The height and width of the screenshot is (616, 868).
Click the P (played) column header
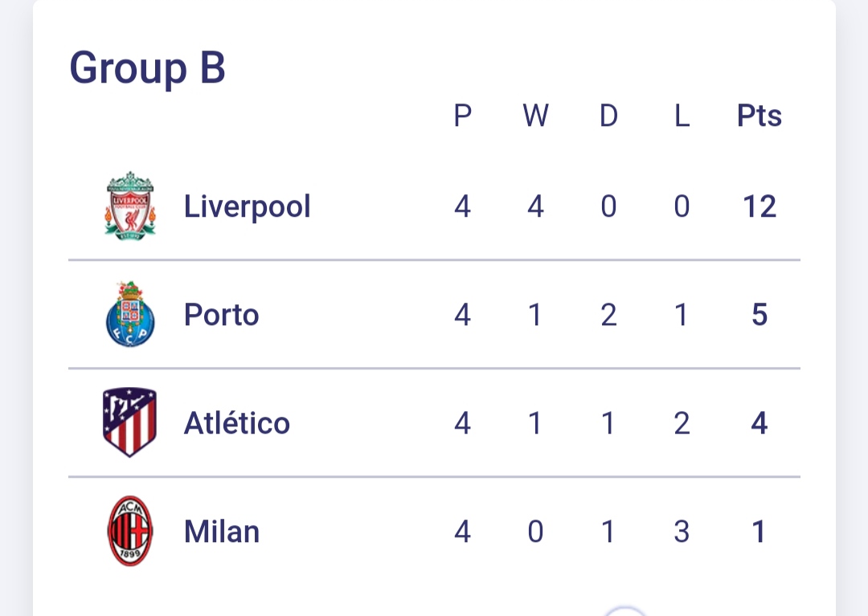(462, 116)
